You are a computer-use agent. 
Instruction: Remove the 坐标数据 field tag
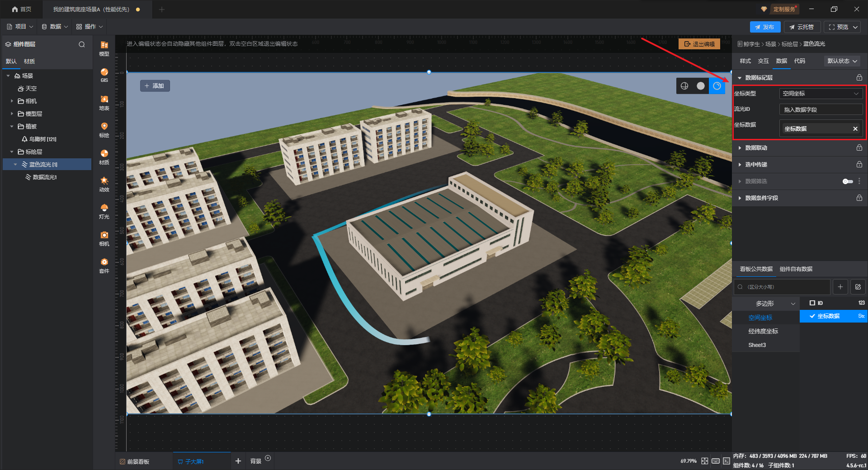[x=855, y=129]
